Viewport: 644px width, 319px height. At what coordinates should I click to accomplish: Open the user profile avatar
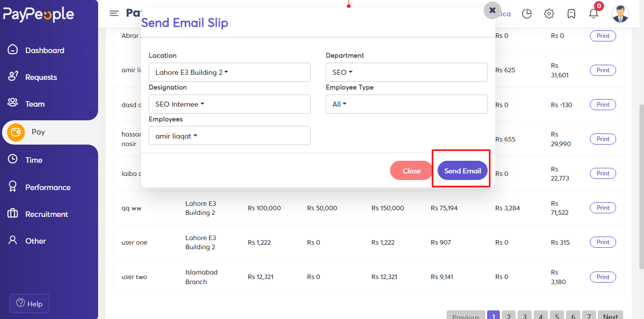[x=620, y=14]
